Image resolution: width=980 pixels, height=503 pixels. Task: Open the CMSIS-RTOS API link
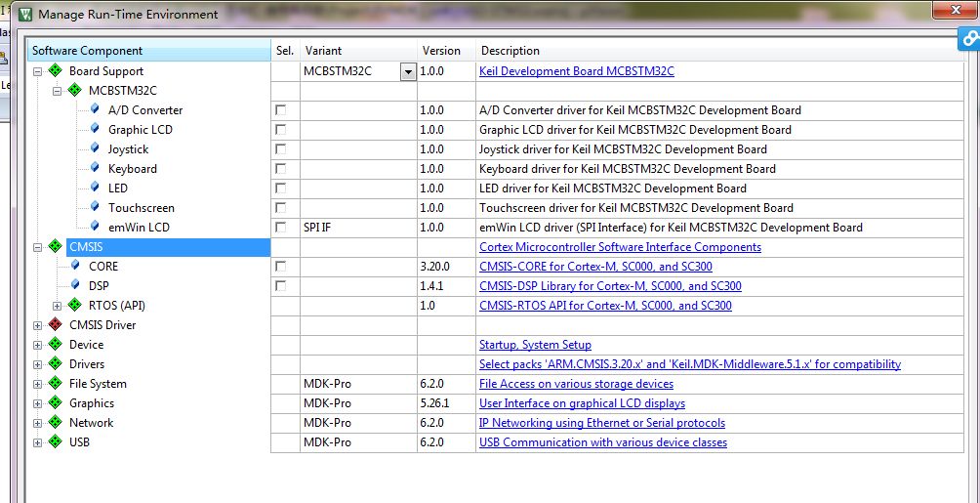605,306
